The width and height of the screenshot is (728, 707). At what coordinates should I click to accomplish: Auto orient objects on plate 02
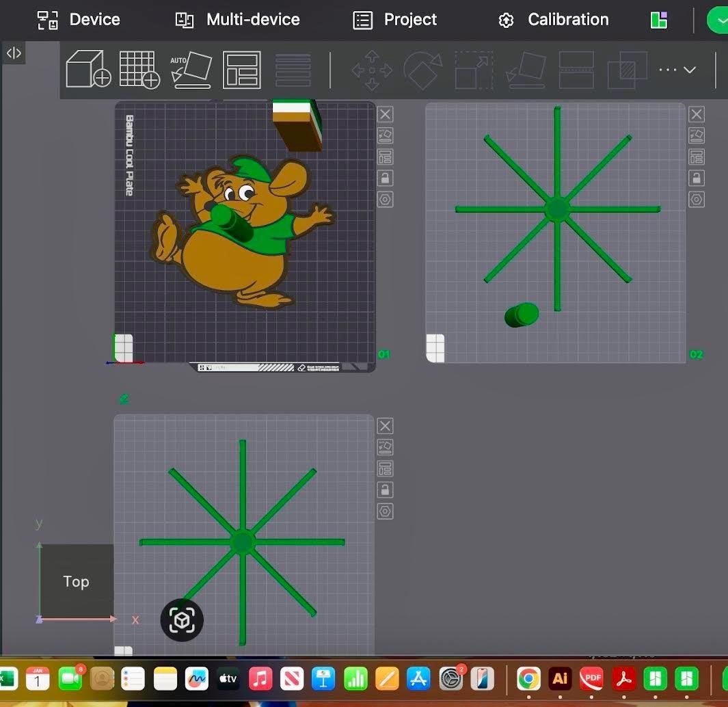coord(697,135)
